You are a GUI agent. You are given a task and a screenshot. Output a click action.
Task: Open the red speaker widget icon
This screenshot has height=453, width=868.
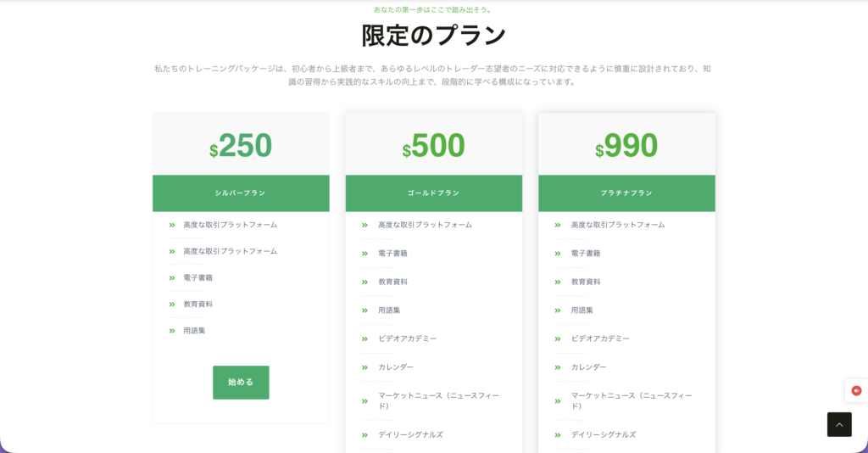point(856,390)
